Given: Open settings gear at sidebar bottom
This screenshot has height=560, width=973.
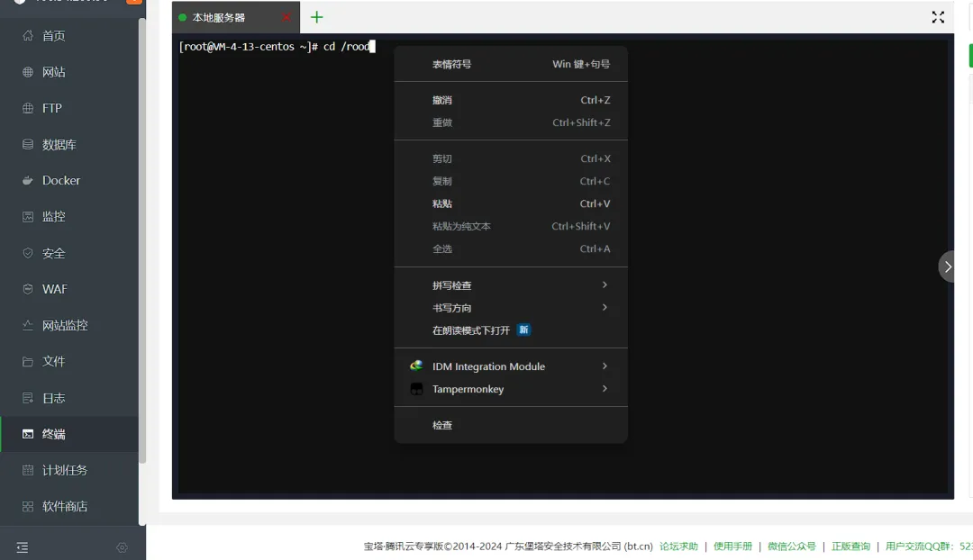Looking at the screenshot, I should [123, 547].
